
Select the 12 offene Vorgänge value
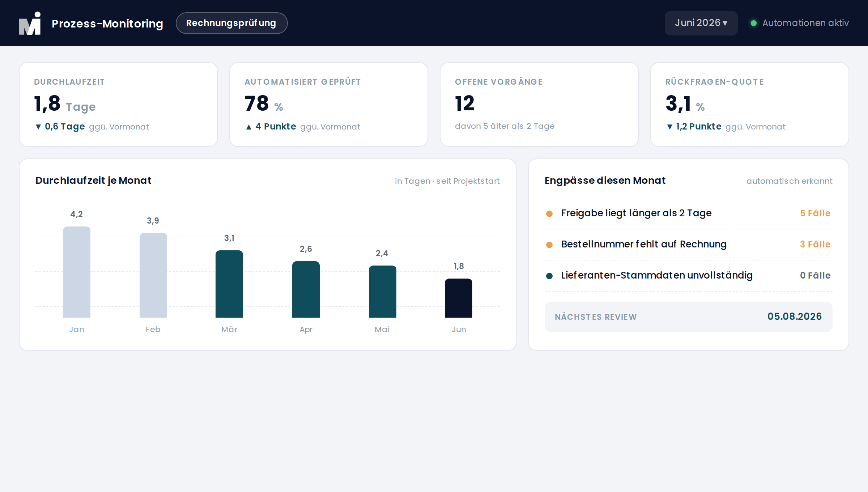465,104
